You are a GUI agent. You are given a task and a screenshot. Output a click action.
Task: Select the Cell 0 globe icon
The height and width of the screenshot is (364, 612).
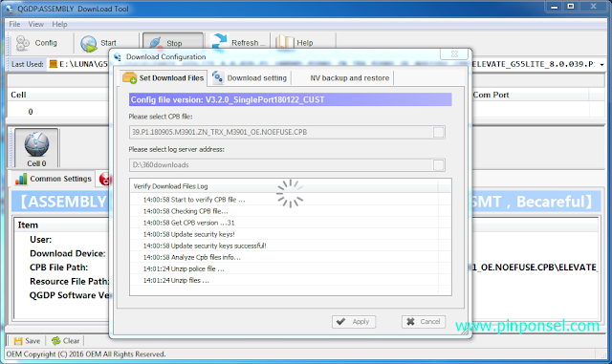tap(36, 144)
